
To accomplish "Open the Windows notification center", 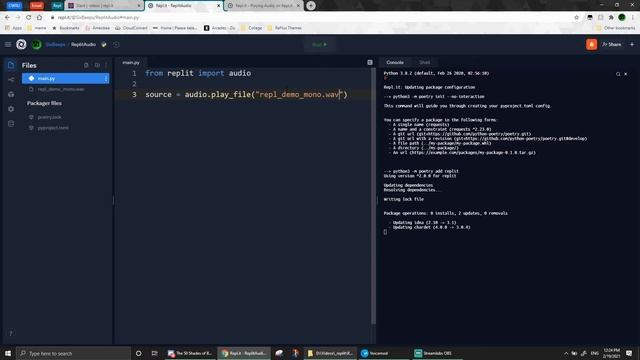I will click(x=629, y=353).
